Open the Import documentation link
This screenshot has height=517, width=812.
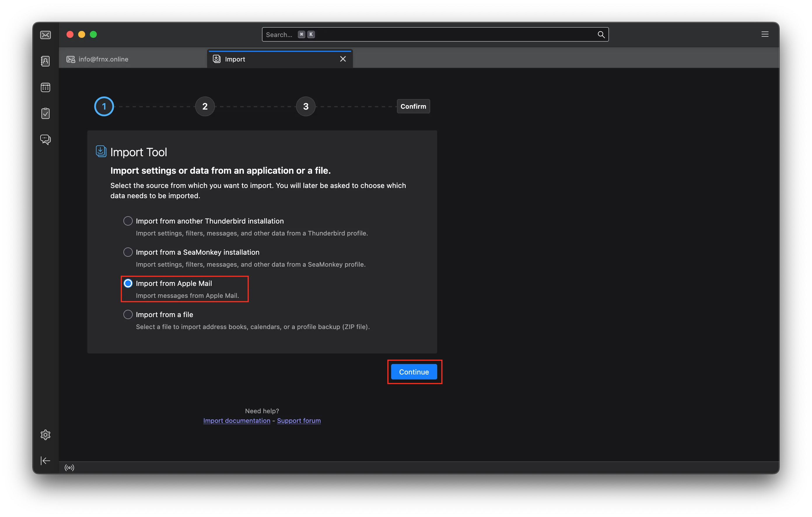pos(237,420)
